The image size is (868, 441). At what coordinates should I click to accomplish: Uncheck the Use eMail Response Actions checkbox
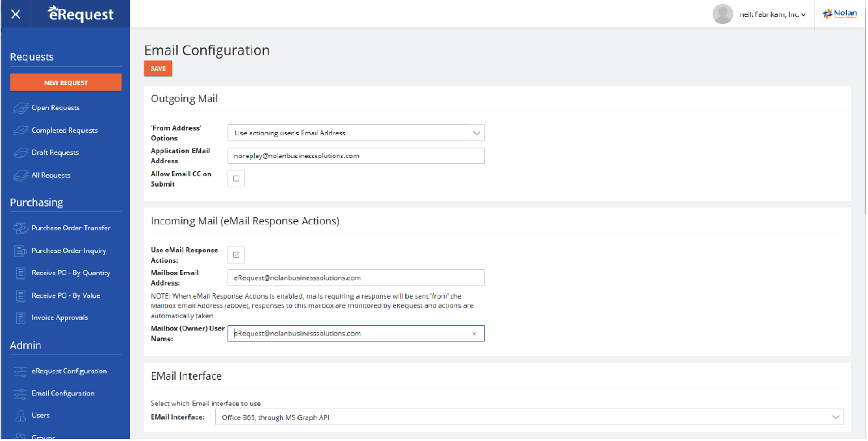pyautogui.click(x=236, y=255)
